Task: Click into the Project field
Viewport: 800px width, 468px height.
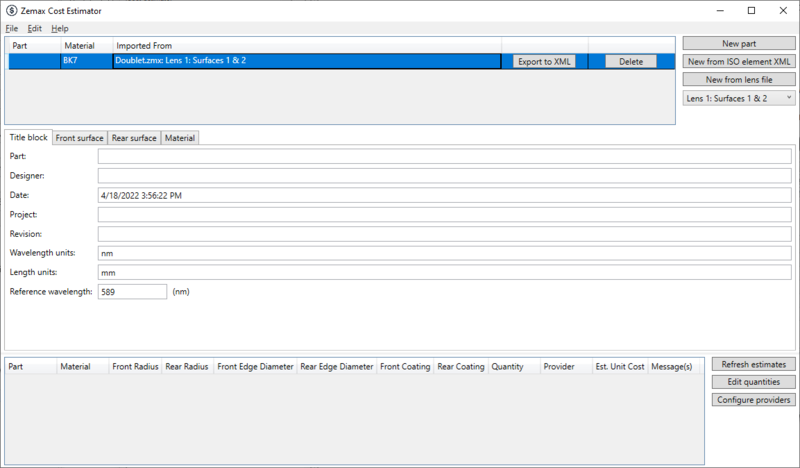Action: tap(444, 214)
